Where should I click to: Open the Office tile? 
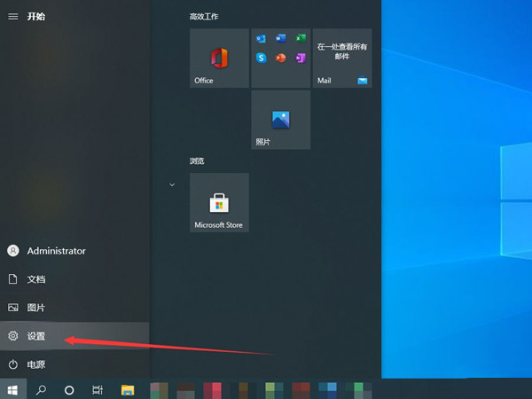coord(219,58)
